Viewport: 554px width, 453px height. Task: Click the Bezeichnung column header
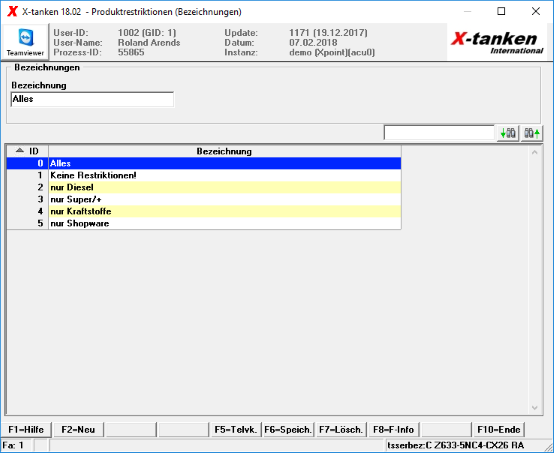[x=224, y=151]
